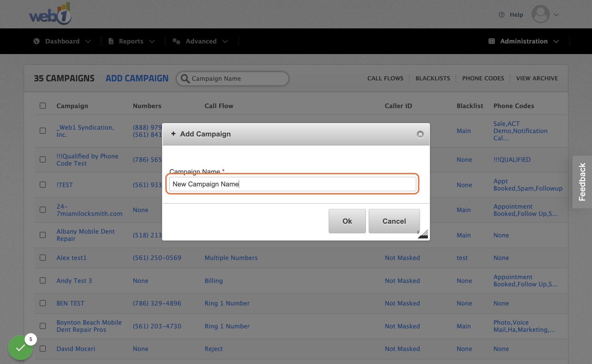The height and width of the screenshot is (364, 592).
Task: Open the Phone Codes page
Action: point(483,78)
